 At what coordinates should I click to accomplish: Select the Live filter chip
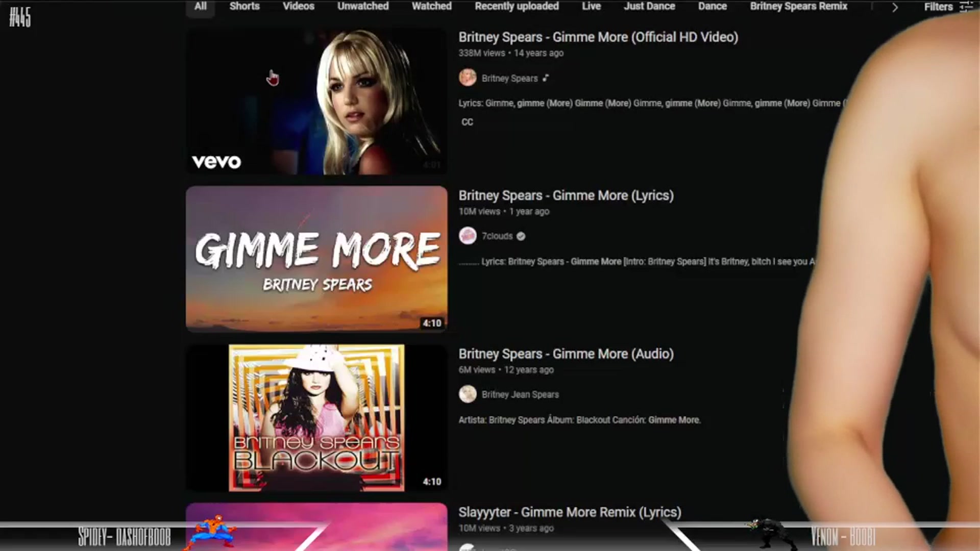tap(591, 7)
